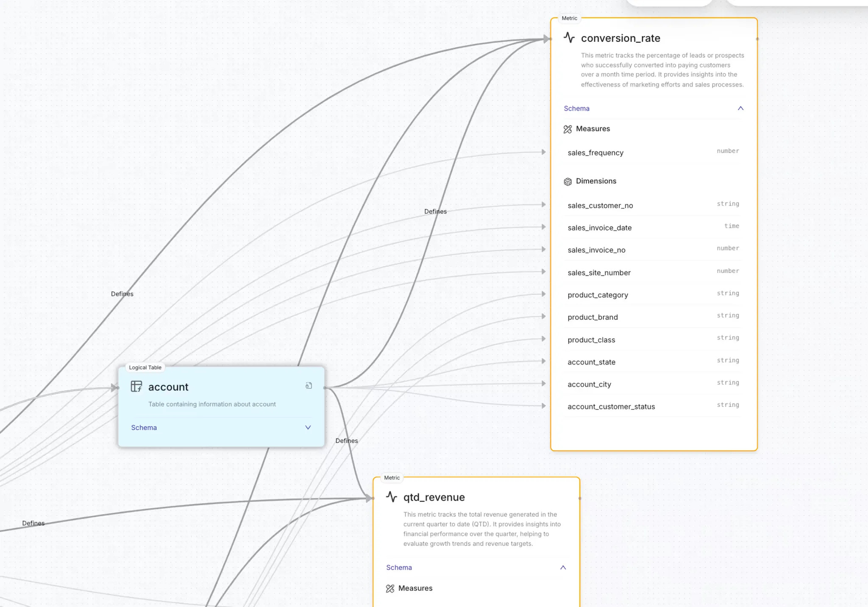Select the sales_customer_no dimension row
This screenshot has width=868, height=607.
[653, 205]
